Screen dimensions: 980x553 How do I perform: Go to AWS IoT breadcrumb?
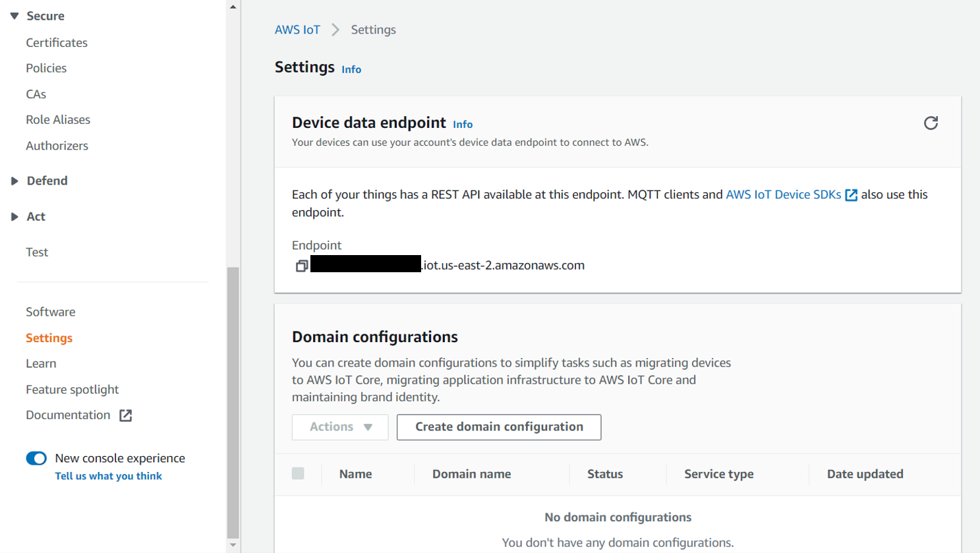coord(297,30)
